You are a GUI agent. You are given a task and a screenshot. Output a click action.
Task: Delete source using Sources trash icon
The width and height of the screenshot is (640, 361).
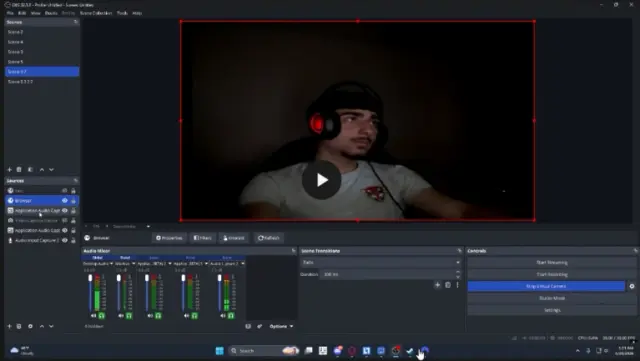(x=19, y=326)
